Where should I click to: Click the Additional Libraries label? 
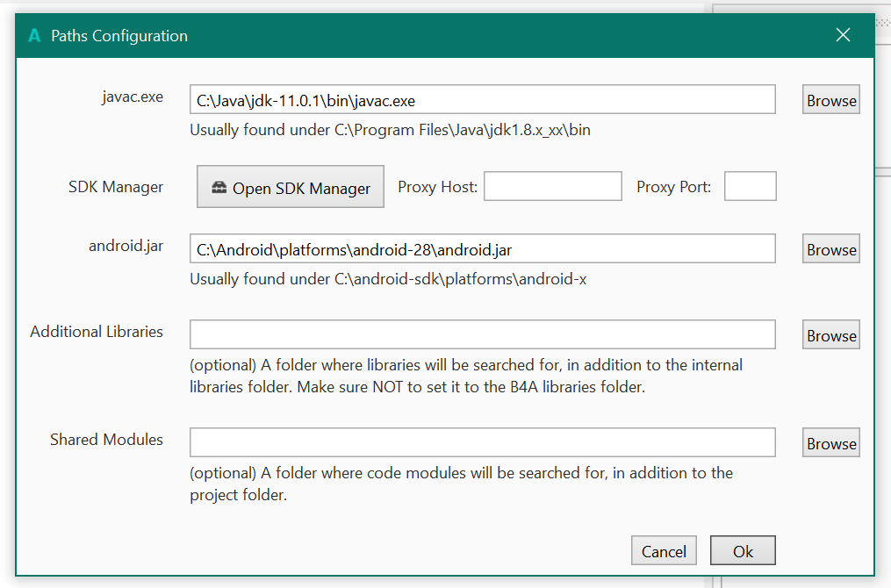coord(97,332)
